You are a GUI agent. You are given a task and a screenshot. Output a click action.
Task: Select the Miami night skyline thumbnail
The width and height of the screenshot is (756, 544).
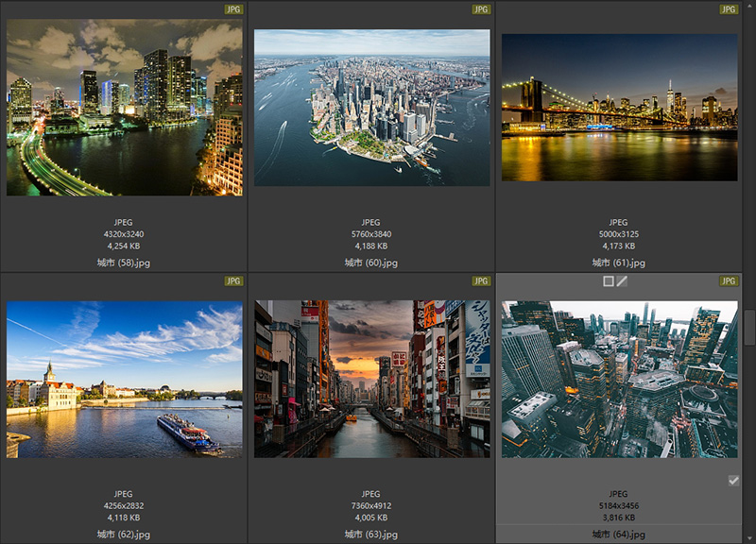(124, 108)
